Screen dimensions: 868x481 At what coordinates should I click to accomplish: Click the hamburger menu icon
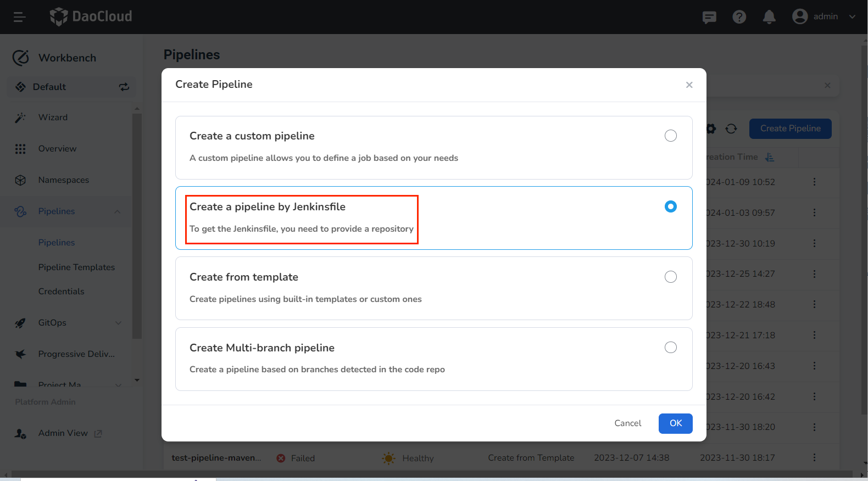(20, 17)
